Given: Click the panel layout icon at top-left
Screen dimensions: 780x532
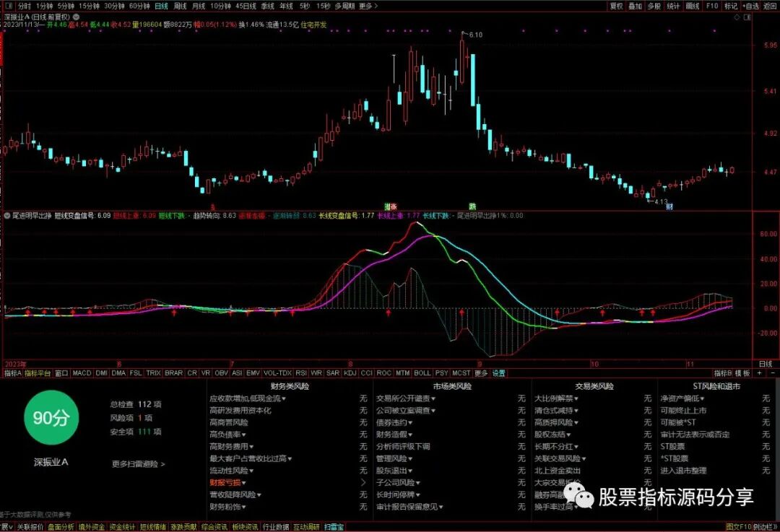Looking at the screenshot, I should pos(9,6).
